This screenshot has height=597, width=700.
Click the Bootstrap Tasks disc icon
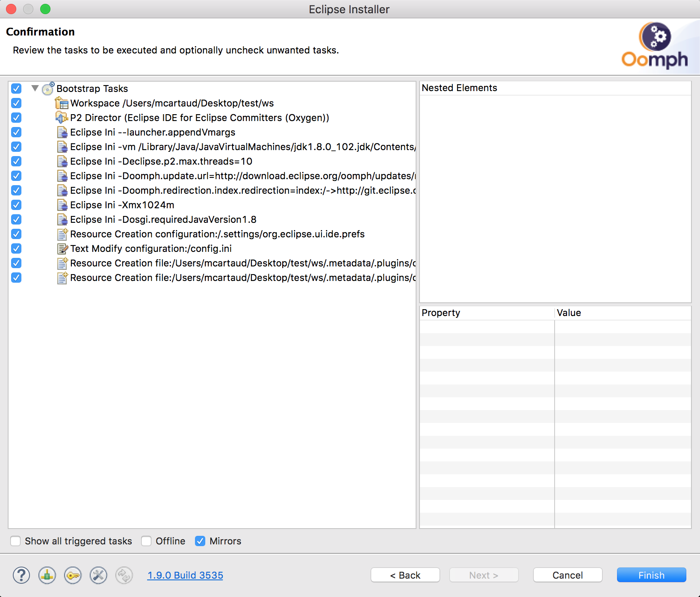pos(48,89)
